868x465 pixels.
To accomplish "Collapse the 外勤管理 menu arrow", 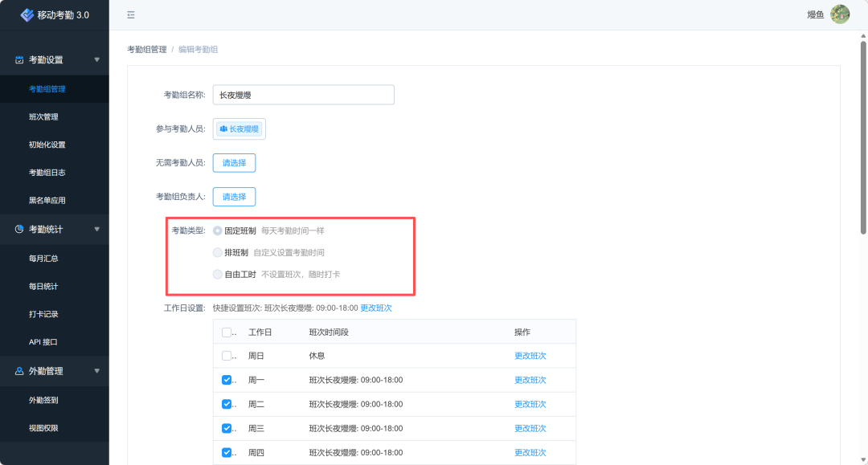I will (x=97, y=371).
